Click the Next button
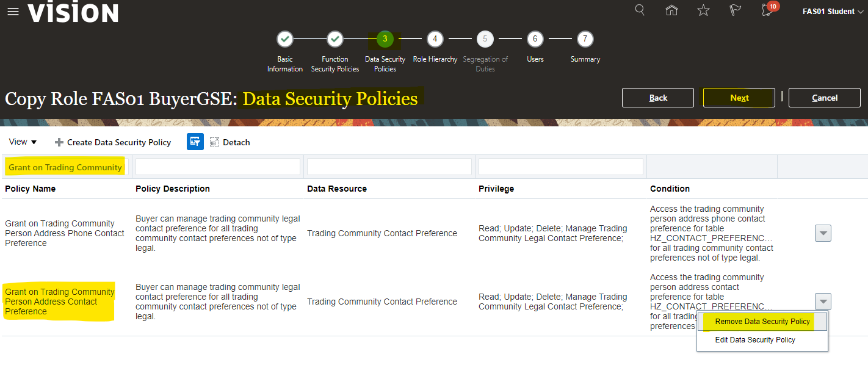The width and height of the screenshot is (868, 365). (x=739, y=98)
